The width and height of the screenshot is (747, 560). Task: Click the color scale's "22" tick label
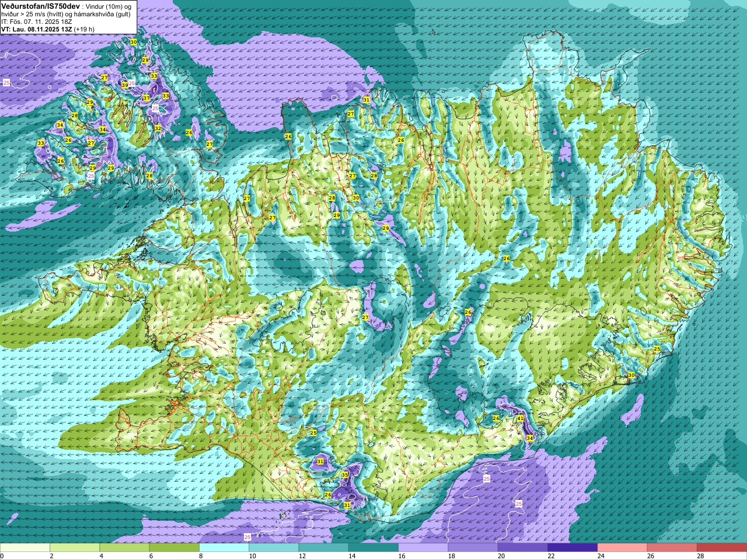coord(551,556)
